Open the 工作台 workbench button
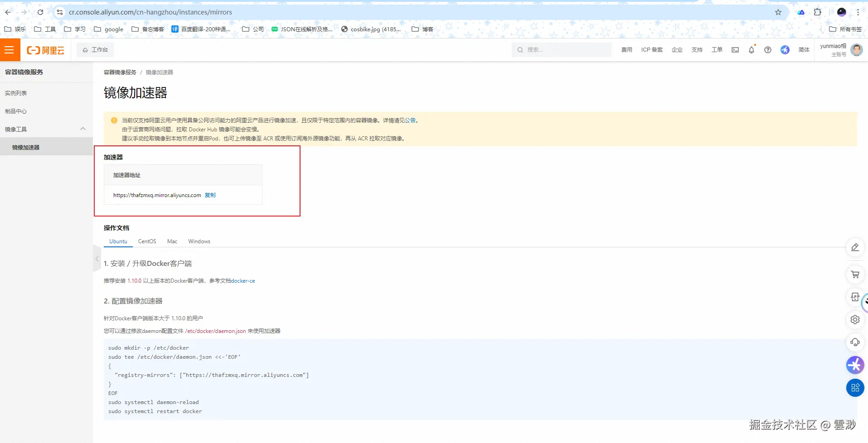 95,50
